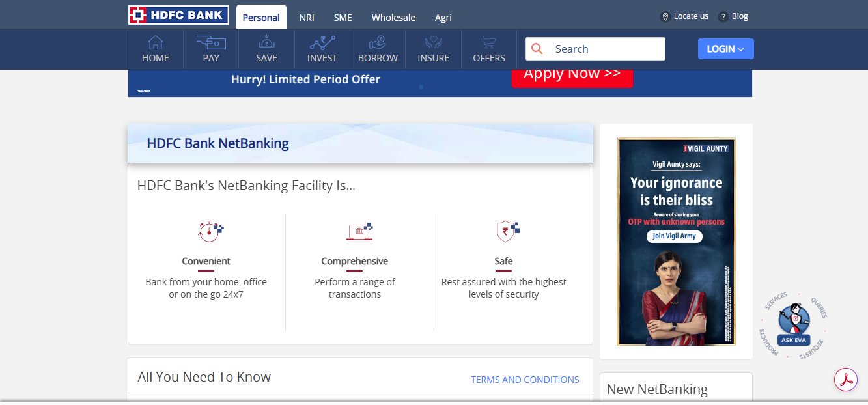This screenshot has width=868, height=405.
Task: Click "HDFC Bank's NetBanking Facility Is..." heading
Action: coord(246,186)
